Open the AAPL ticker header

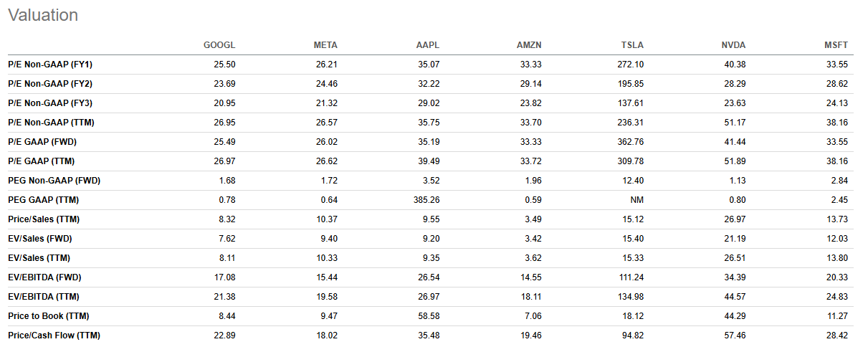(428, 45)
